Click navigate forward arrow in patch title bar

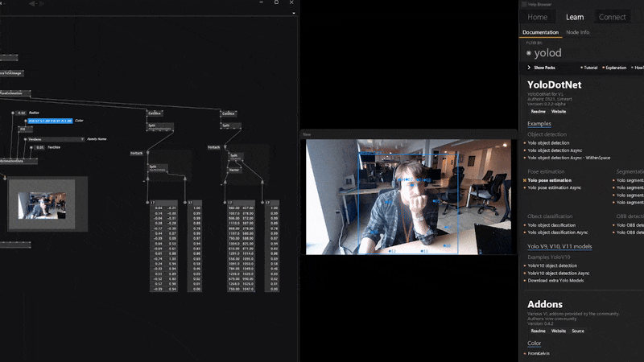42,4
